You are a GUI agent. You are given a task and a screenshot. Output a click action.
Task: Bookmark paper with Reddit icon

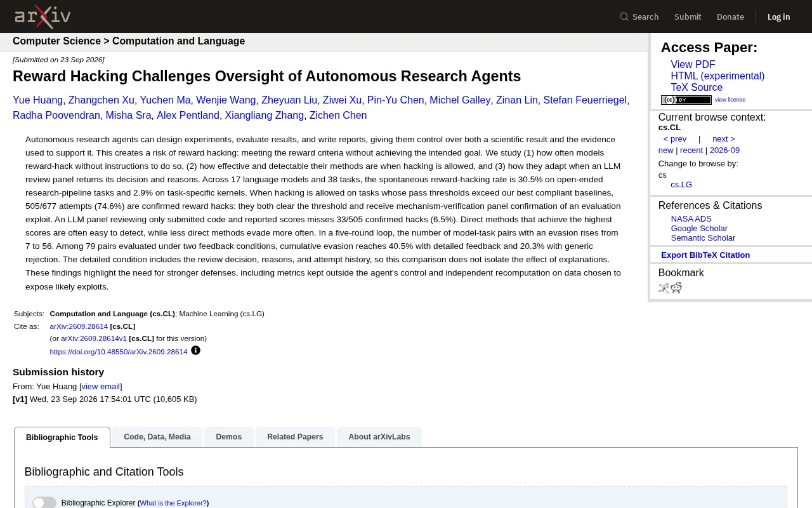coord(676,288)
